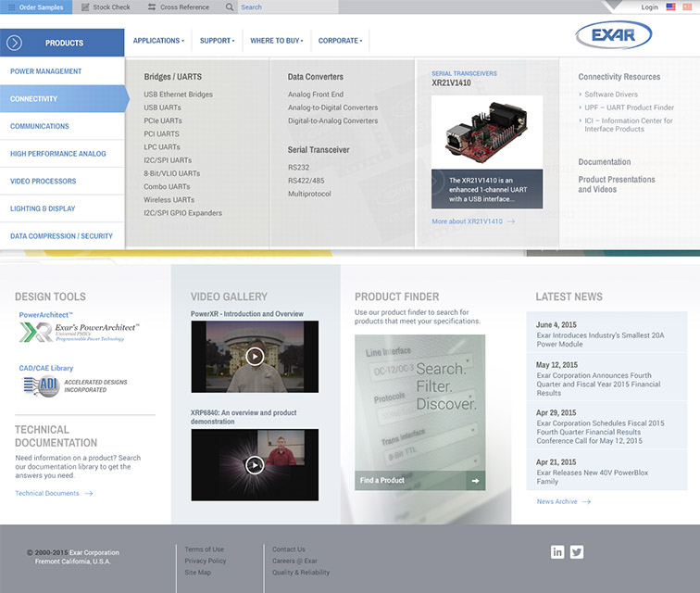Play the PowerXR Introduction video
Screen dimensions: 700x593
[255, 357]
